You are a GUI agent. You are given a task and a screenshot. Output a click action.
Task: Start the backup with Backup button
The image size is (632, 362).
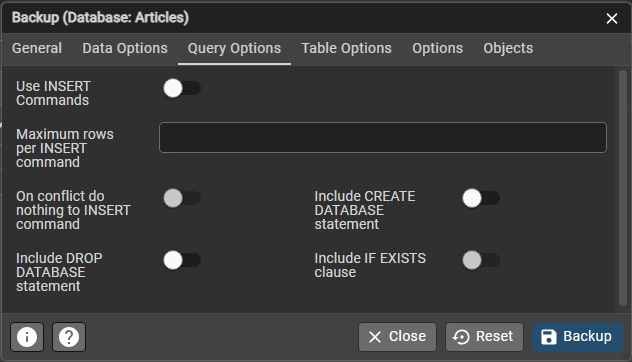[x=577, y=337]
